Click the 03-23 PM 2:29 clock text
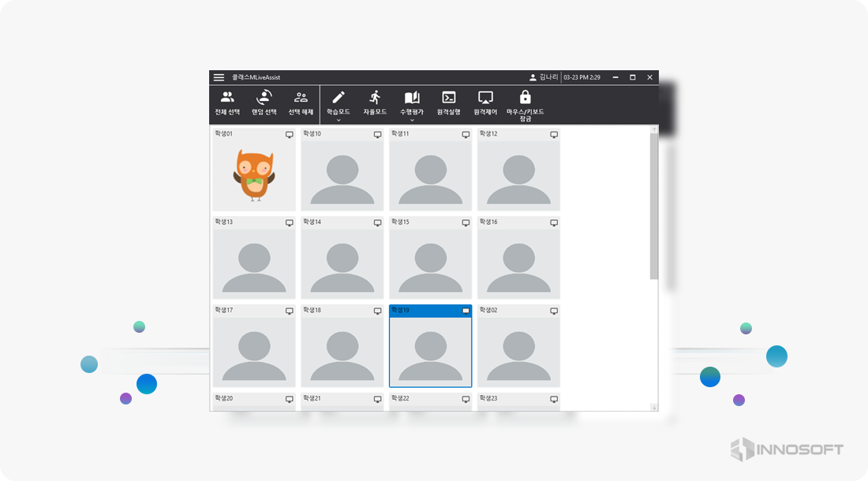 coord(582,77)
